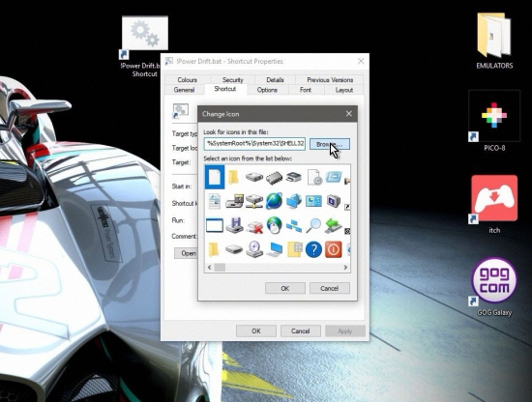Select the itch desktop shortcut

pyautogui.click(x=494, y=204)
